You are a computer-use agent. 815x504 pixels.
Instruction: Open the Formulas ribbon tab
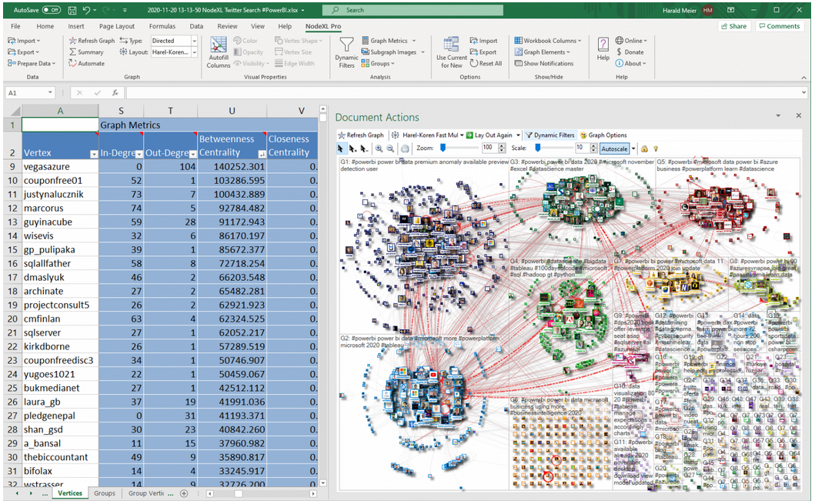[x=162, y=26]
